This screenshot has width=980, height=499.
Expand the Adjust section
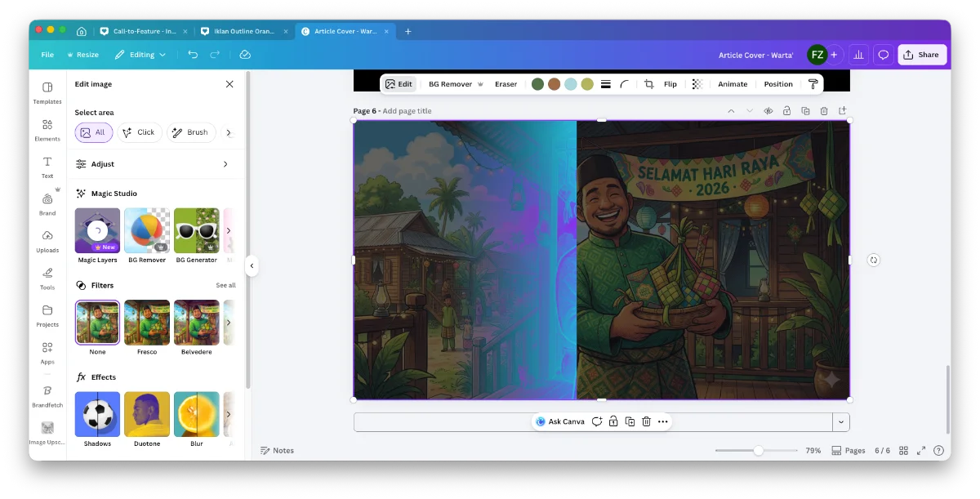155,164
